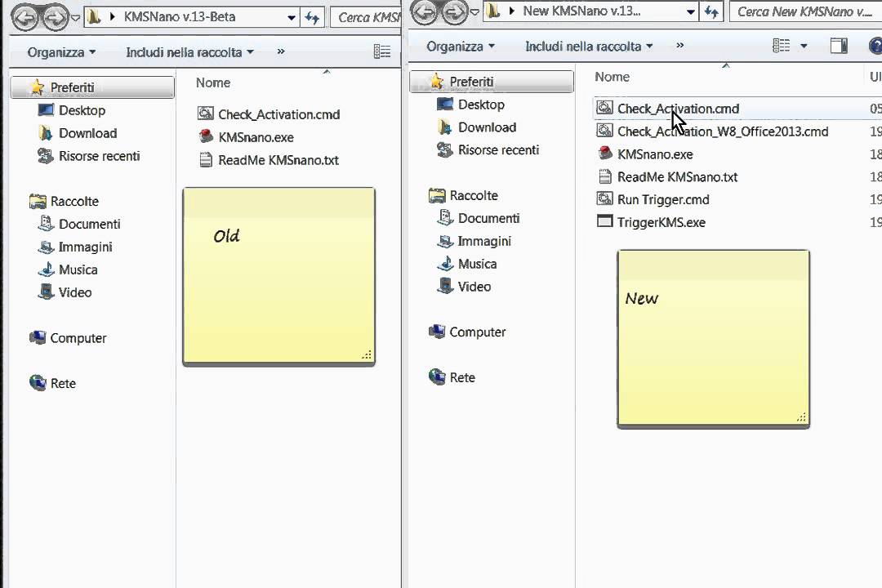Viewport: 882px width, 588px height.
Task: Open Documenti in right window sidebar
Action: click(478, 218)
